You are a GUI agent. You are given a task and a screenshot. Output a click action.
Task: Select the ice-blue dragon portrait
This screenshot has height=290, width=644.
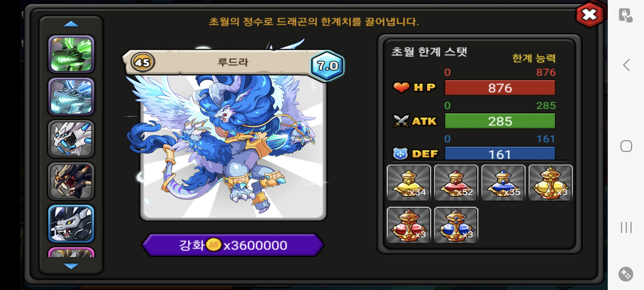71,97
